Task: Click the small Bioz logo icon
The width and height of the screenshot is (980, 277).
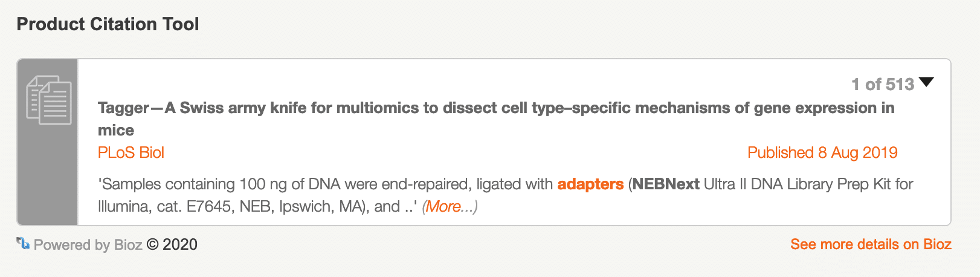Action: tap(23, 244)
